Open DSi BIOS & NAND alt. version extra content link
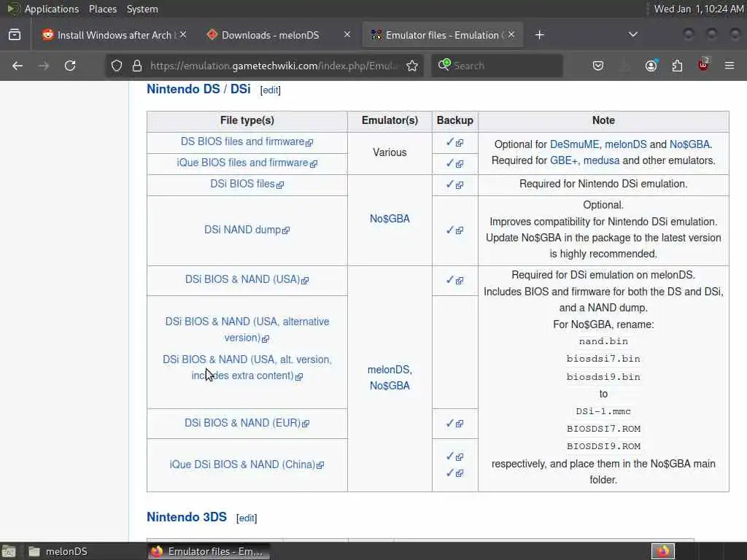Screen dimensions: 747x560 [x=247, y=367]
